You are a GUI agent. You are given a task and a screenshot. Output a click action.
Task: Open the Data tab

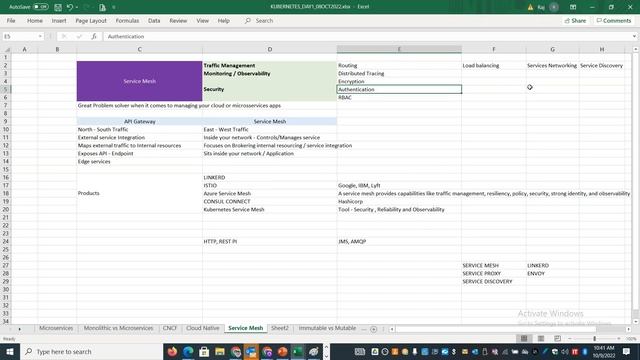154,20
